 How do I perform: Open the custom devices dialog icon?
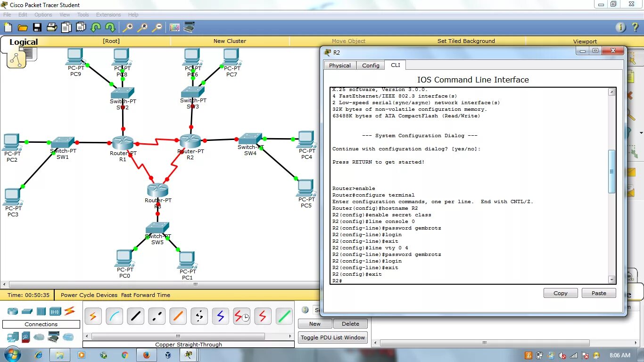[189, 27]
